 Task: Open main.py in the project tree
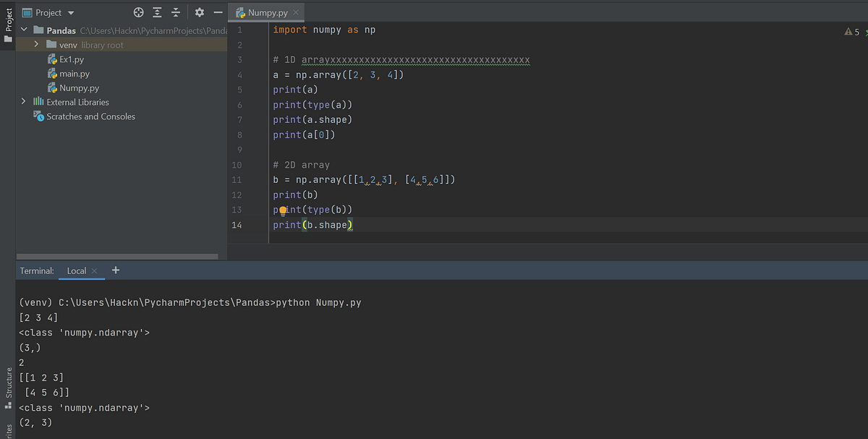(x=68, y=74)
